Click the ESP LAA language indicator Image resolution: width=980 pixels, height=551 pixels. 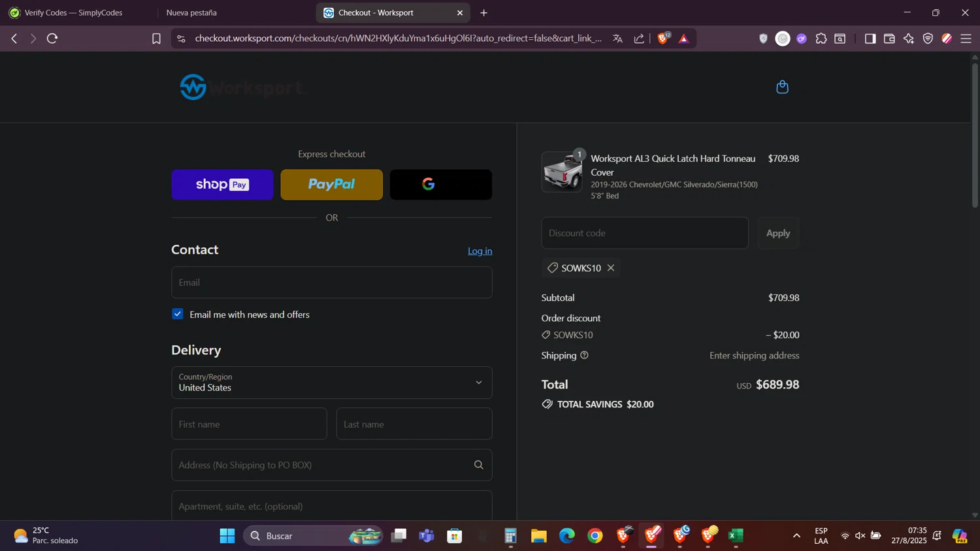pos(821,536)
